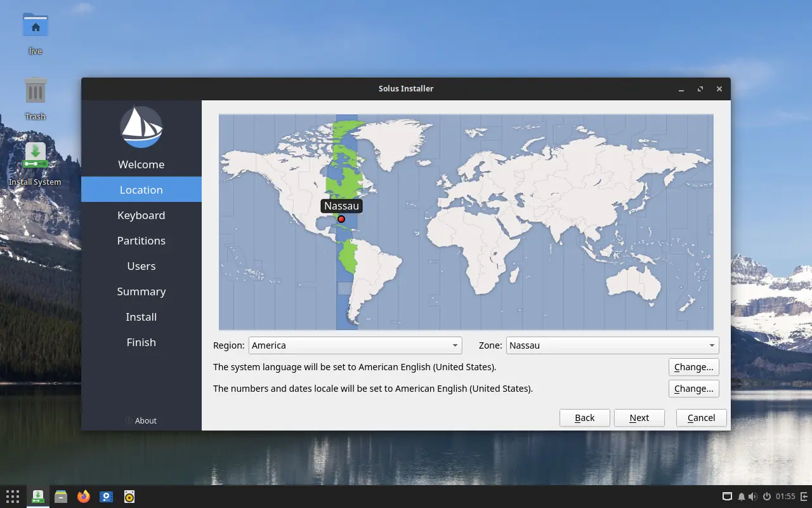
Task: Select the Install System desktop icon
Action: 35,164
